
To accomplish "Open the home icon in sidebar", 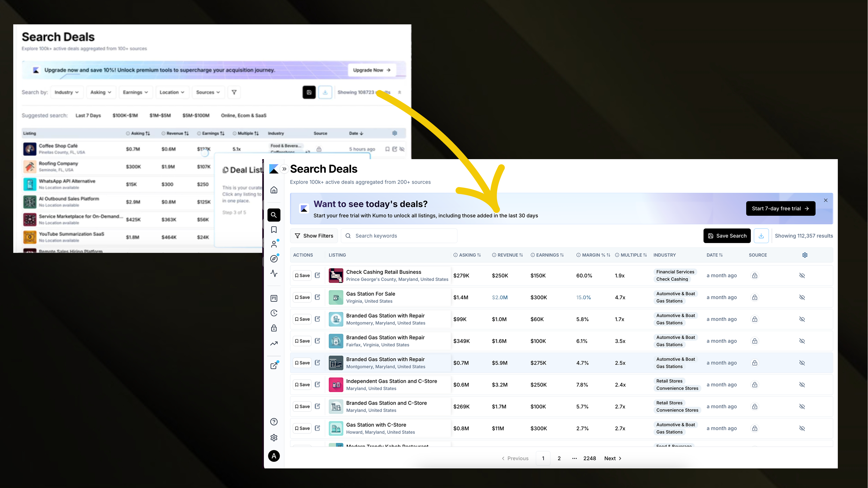I will point(274,190).
